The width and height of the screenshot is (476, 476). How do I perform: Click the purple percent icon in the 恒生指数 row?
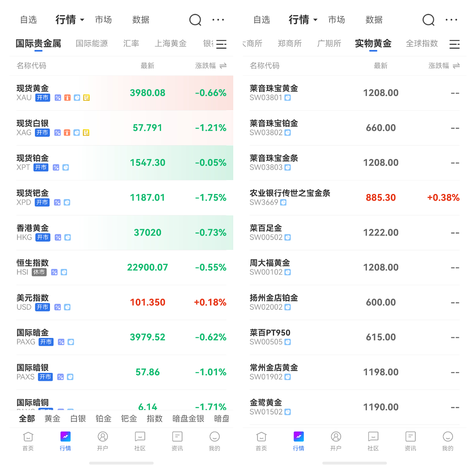[x=54, y=272]
